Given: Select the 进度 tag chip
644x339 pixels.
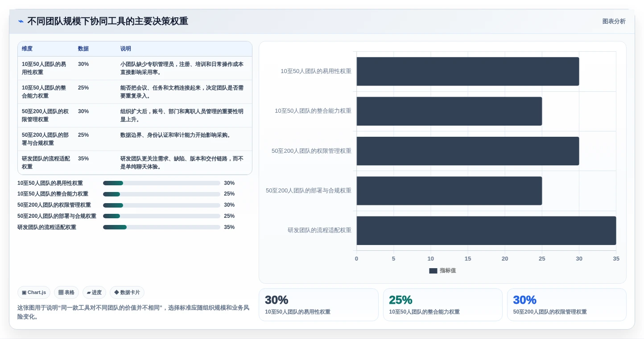Looking at the screenshot, I should (x=94, y=293).
